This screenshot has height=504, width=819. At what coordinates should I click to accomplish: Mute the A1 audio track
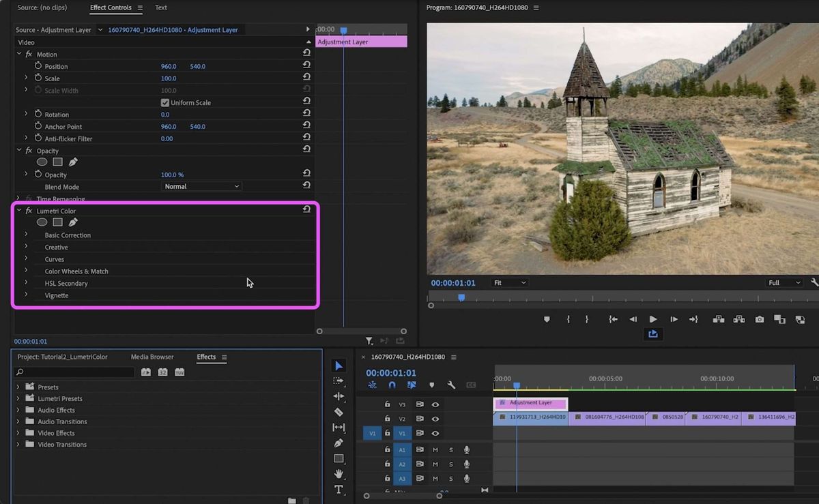[x=435, y=449]
